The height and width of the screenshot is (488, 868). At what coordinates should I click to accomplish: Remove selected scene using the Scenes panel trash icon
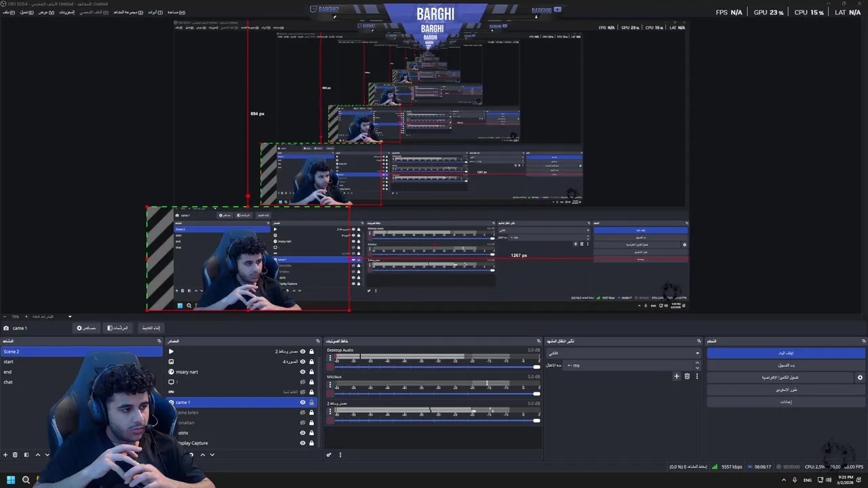click(x=15, y=455)
